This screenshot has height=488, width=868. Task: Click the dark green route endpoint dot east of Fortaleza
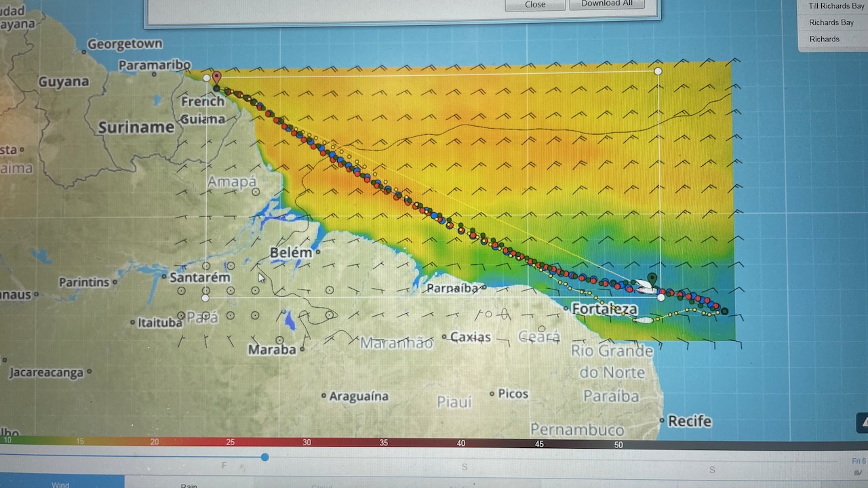click(724, 311)
